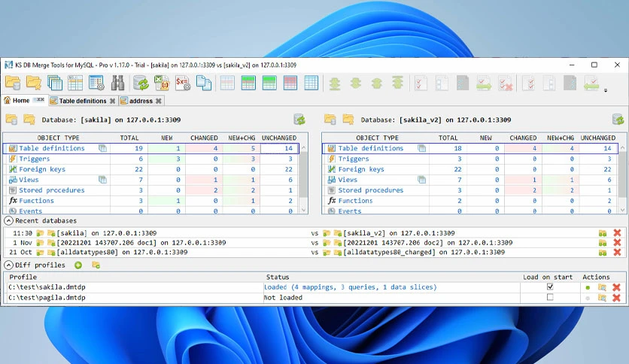Click C:\test\pagila.dmtdp profile path
Viewport: 629px width, 364px height.
pos(47,298)
